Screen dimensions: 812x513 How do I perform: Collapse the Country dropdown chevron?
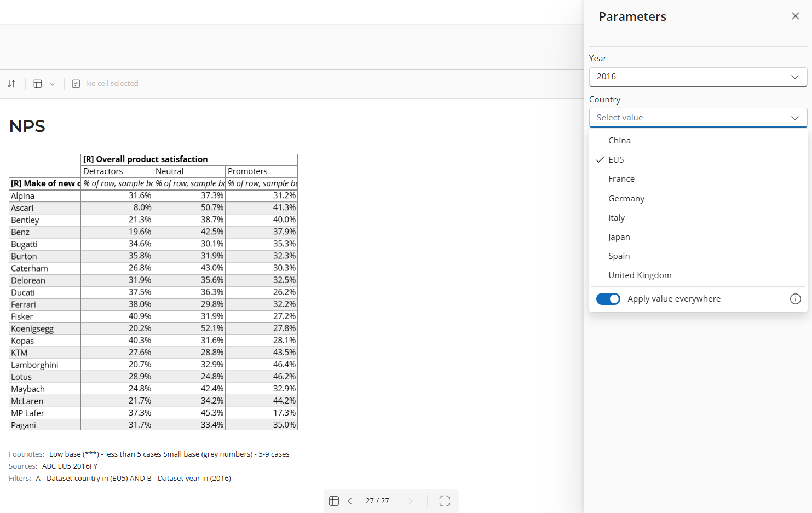tap(795, 118)
